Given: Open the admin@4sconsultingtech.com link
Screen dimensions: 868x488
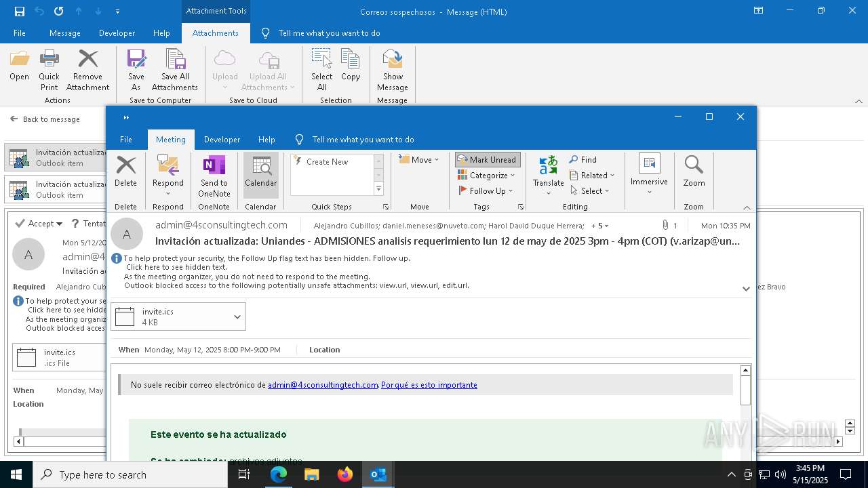Looking at the screenshot, I should [x=323, y=385].
